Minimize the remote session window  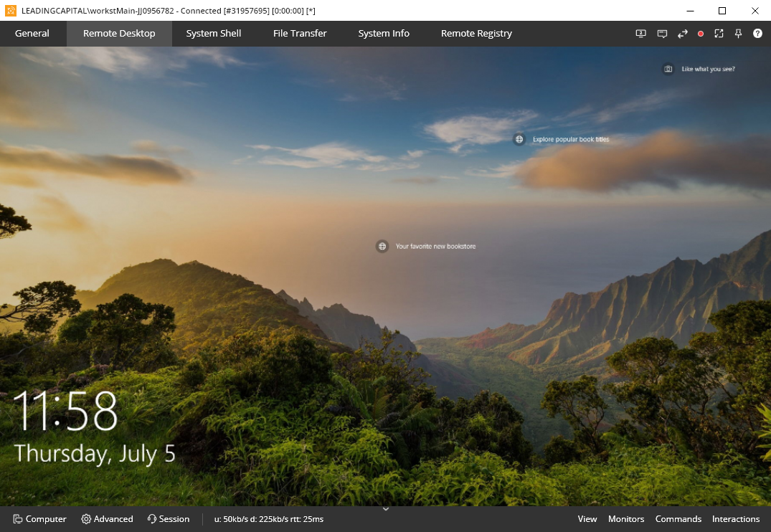(x=691, y=10)
